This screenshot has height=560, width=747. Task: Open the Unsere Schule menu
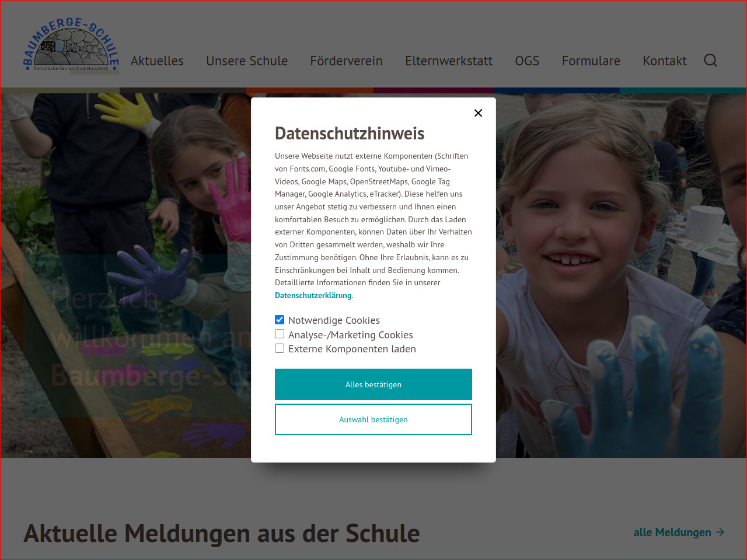pos(247,61)
